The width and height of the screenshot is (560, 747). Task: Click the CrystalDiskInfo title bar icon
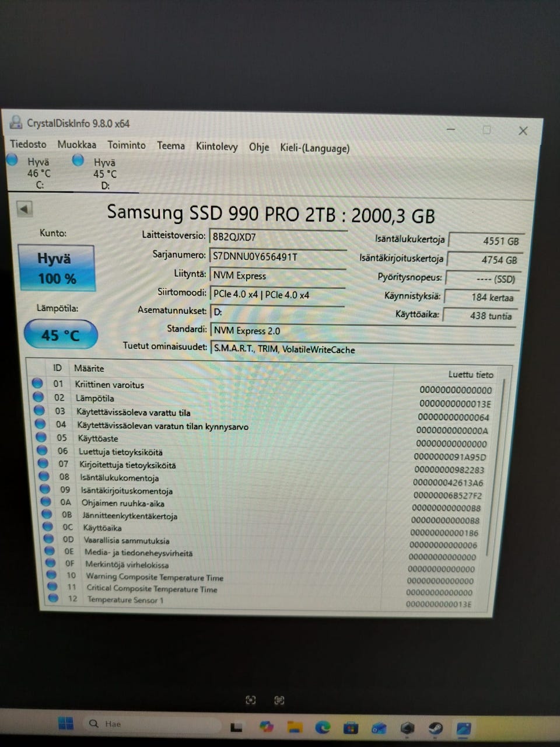coord(16,123)
